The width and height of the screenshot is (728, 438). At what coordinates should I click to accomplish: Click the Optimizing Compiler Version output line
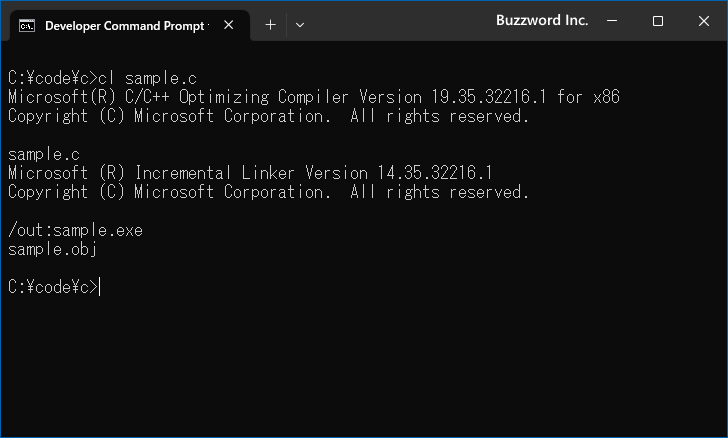(x=314, y=97)
